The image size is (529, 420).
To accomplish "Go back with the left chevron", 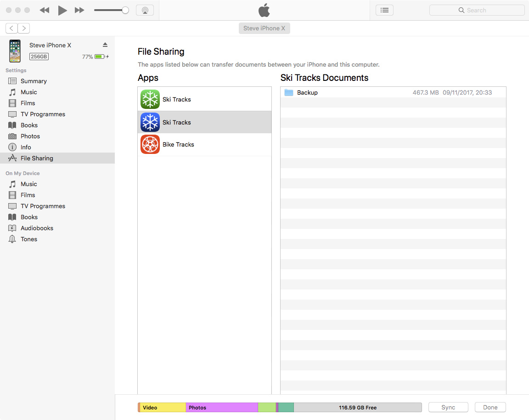I will tap(11, 28).
